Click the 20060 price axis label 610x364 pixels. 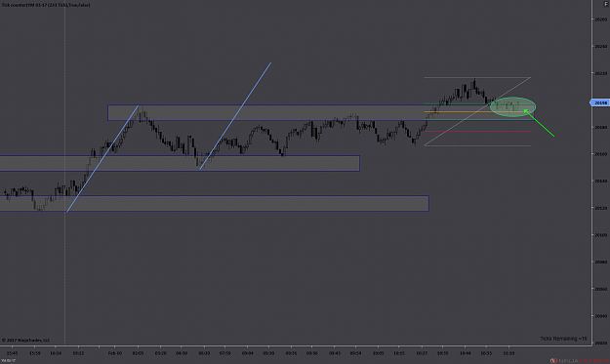click(x=600, y=289)
